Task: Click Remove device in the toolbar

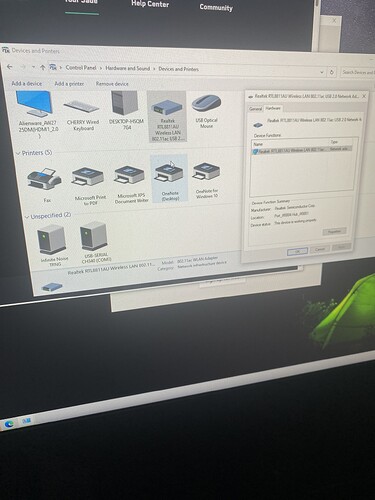Action: (112, 84)
